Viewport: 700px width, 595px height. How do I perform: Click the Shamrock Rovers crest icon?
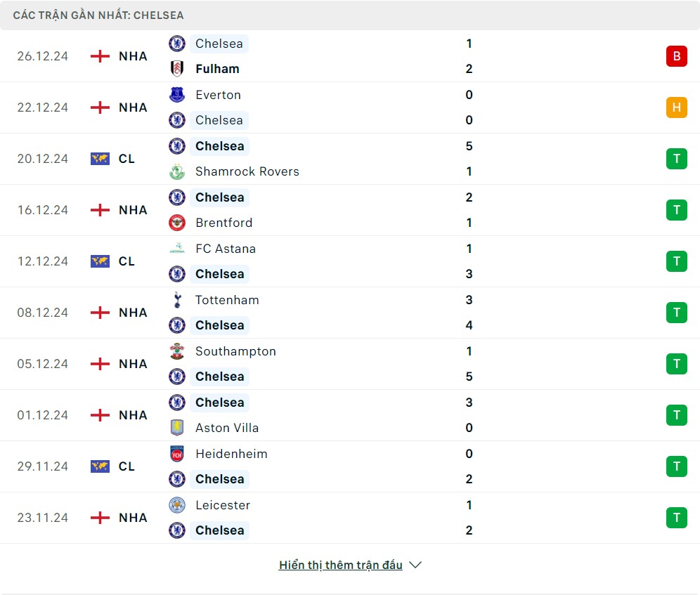[x=177, y=171]
